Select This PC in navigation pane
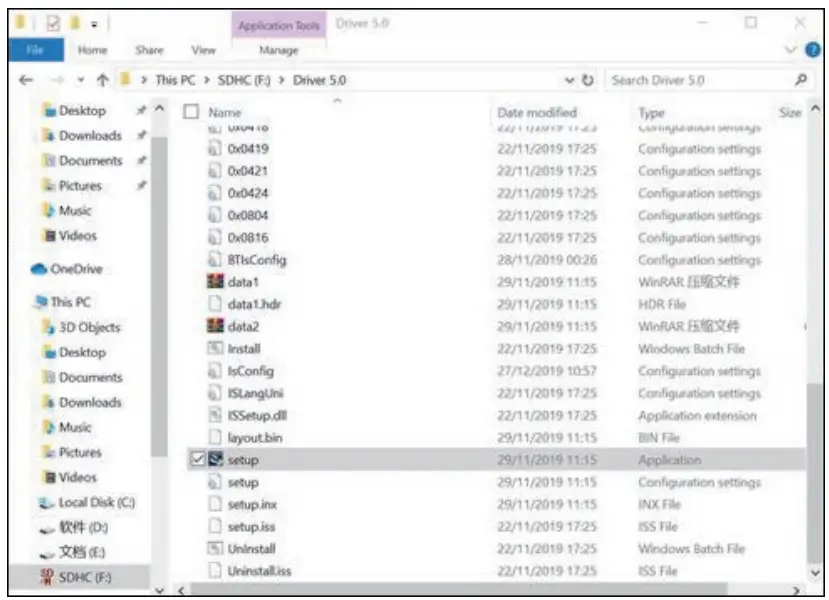 [62, 302]
